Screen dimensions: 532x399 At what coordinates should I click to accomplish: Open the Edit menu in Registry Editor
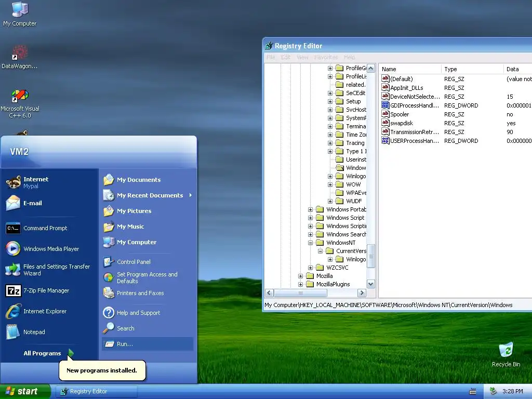[285, 57]
